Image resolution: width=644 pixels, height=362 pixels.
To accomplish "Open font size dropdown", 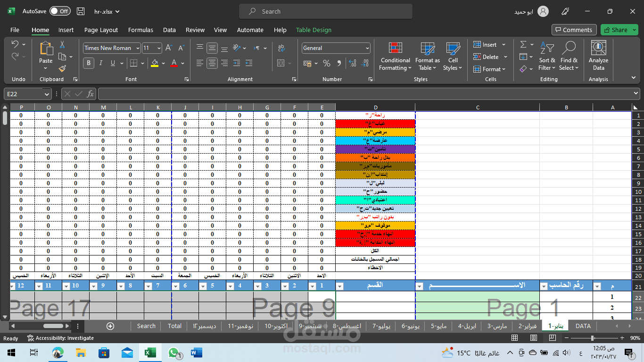I will pos(158,48).
